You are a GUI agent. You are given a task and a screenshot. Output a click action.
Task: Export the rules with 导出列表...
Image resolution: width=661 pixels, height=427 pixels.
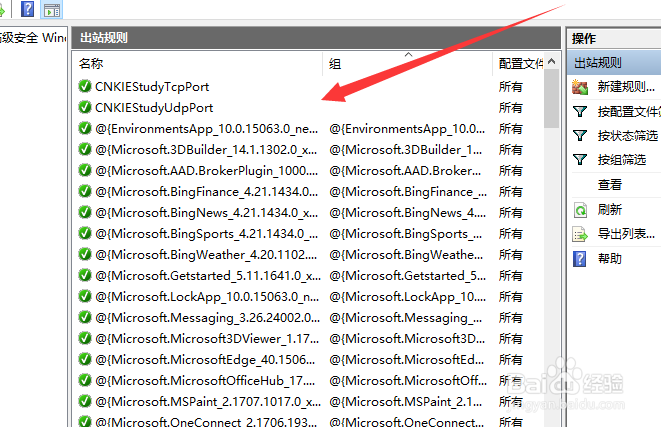point(626,234)
